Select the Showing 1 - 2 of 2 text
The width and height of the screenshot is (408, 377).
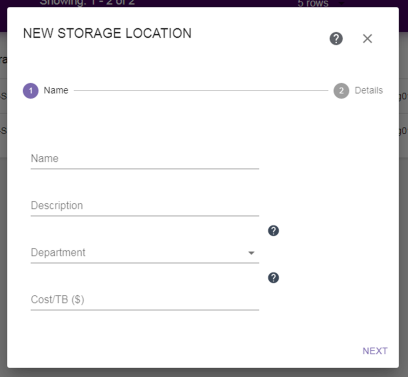pos(87,3)
